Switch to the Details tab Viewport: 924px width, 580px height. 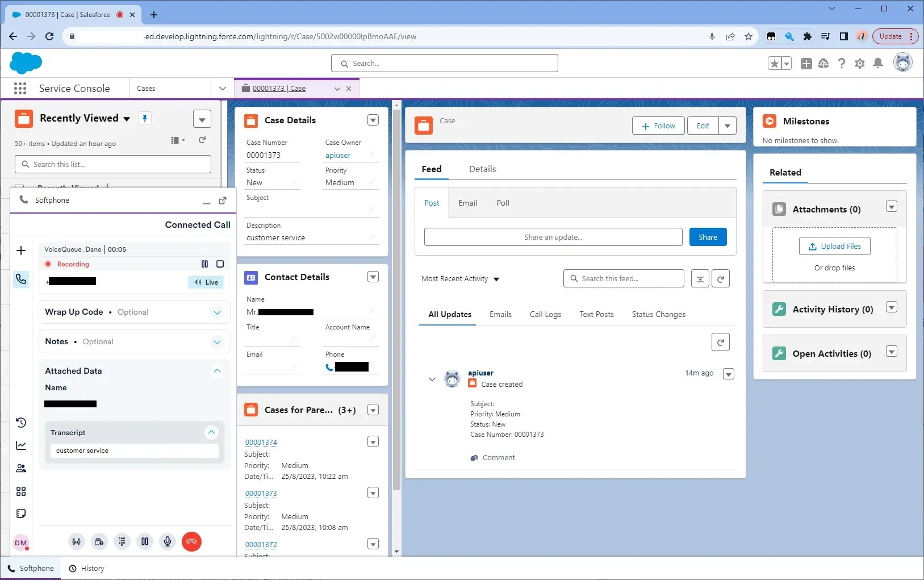[482, 169]
